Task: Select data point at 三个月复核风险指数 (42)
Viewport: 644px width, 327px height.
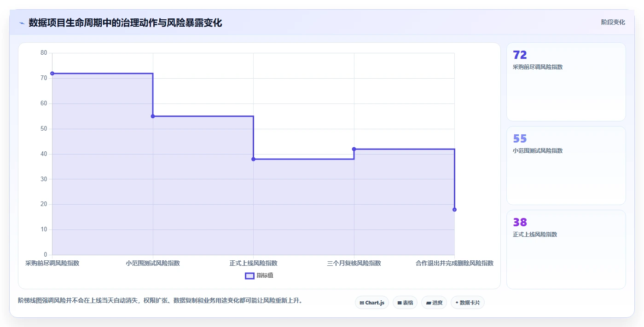Action: click(354, 149)
